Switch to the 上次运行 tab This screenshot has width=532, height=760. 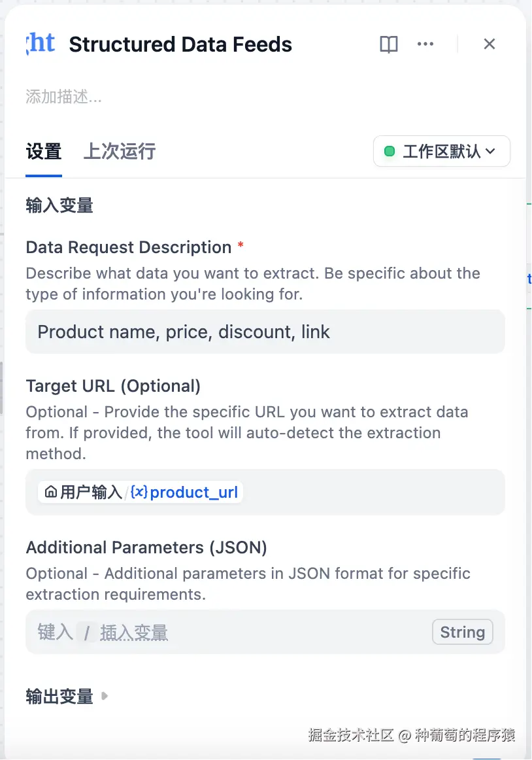[120, 152]
